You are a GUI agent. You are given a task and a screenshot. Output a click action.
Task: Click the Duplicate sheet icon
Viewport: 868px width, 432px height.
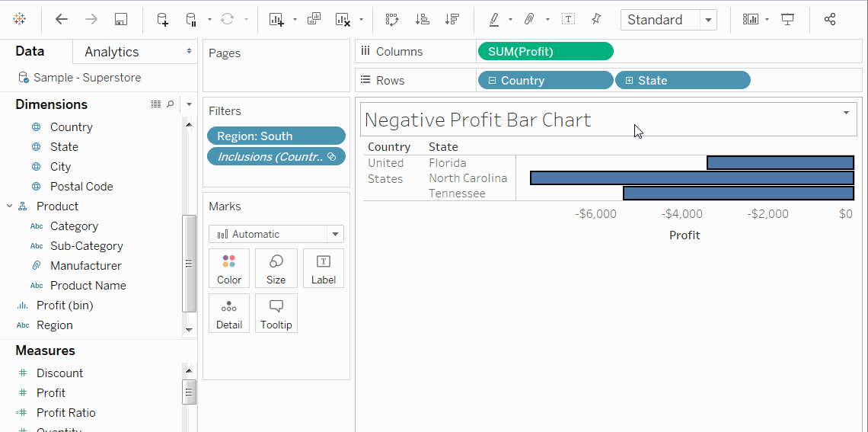click(314, 20)
